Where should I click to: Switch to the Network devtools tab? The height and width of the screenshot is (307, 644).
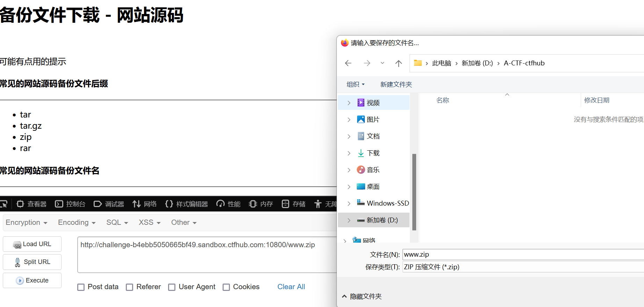pos(145,204)
